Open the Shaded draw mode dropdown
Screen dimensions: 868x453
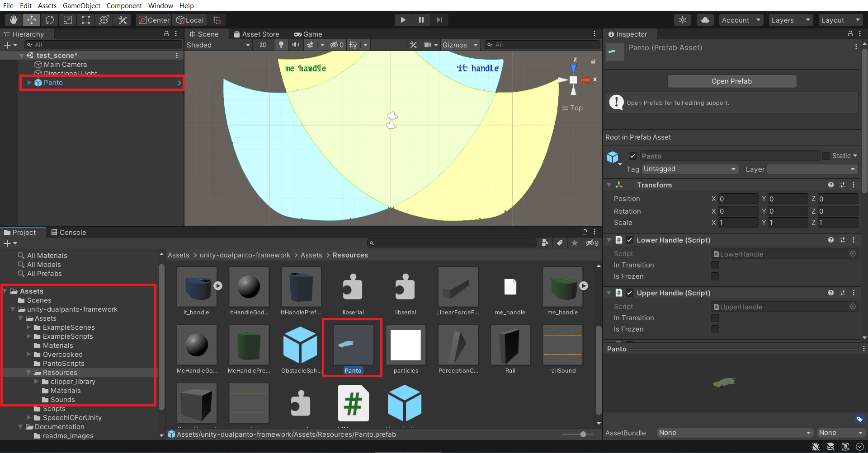219,45
